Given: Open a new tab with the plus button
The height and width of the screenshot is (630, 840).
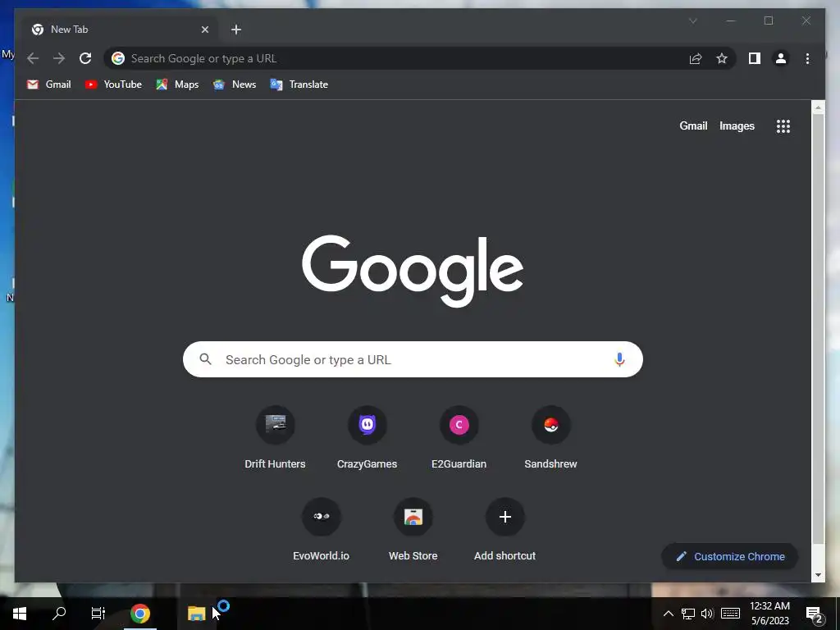Looking at the screenshot, I should [236, 30].
